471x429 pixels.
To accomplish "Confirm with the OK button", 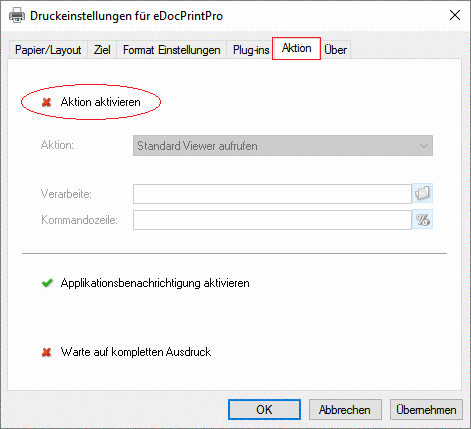I will 264,410.
